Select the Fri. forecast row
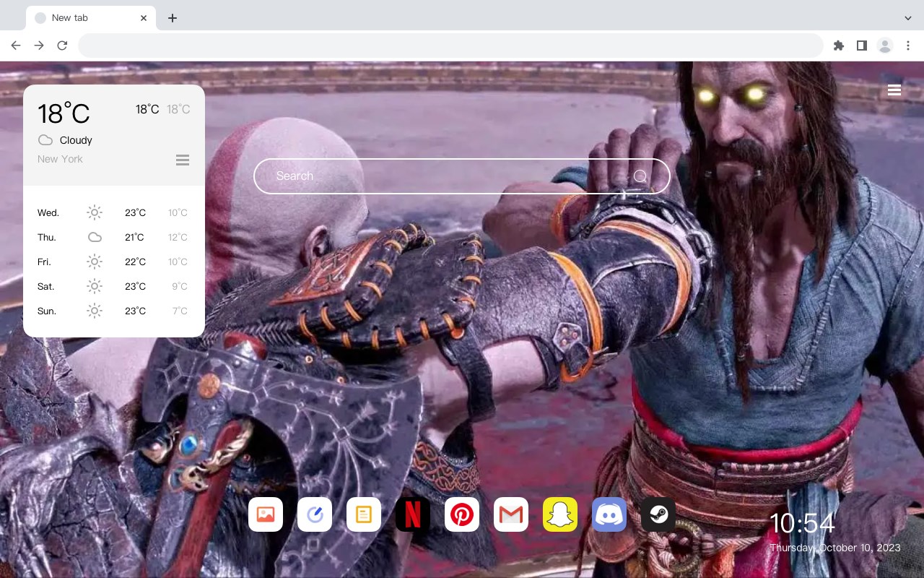 (113, 262)
